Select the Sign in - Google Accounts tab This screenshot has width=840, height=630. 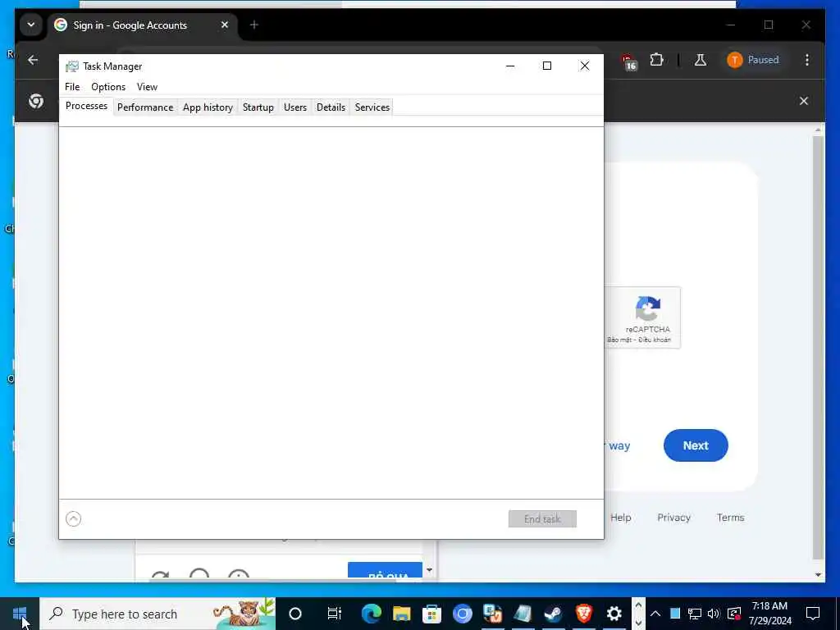(130, 25)
